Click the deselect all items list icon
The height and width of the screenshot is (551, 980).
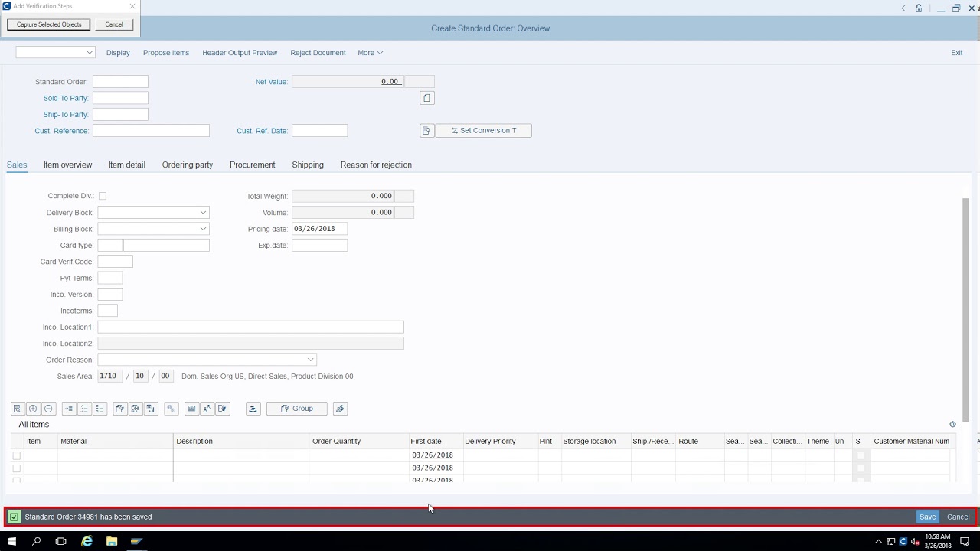[x=100, y=409]
